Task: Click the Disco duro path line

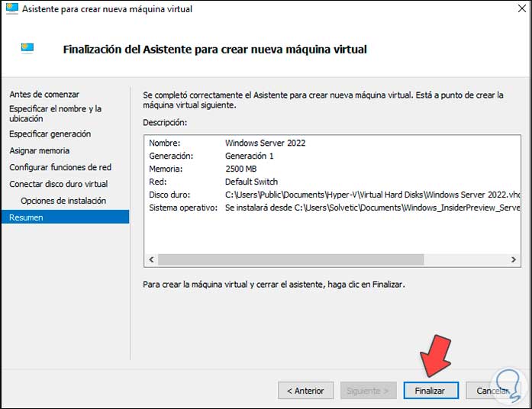Action: pos(334,195)
